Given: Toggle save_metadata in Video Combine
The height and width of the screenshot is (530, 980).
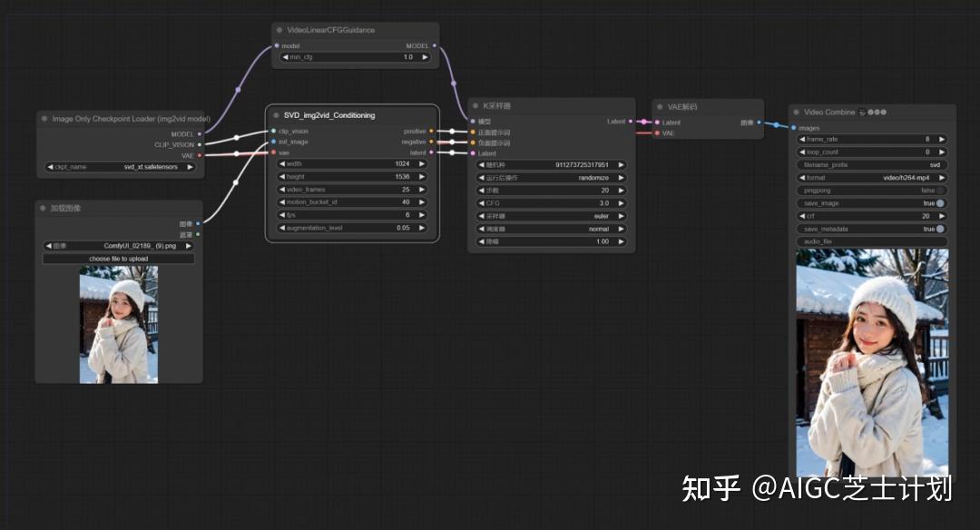Looking at the screenshot, I should (x=939, y=229).
